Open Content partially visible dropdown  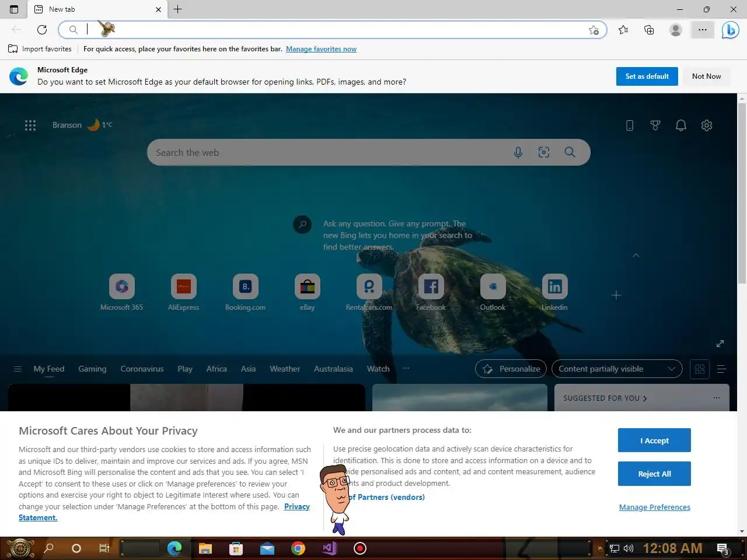pyautogui.click(x=617, y=369)
